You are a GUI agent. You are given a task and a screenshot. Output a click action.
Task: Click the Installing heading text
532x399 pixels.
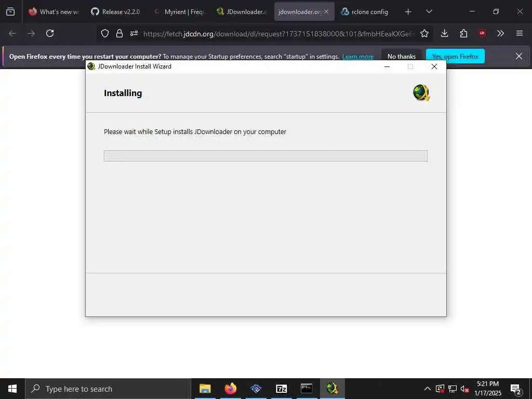123,93
